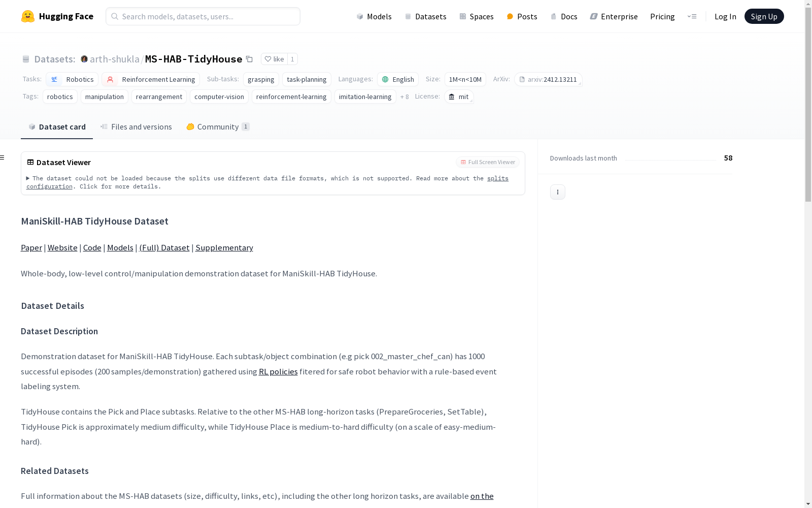Select the Dataset card tab
This screenshot has height=508, width=812.
click(x=57, y=127)
